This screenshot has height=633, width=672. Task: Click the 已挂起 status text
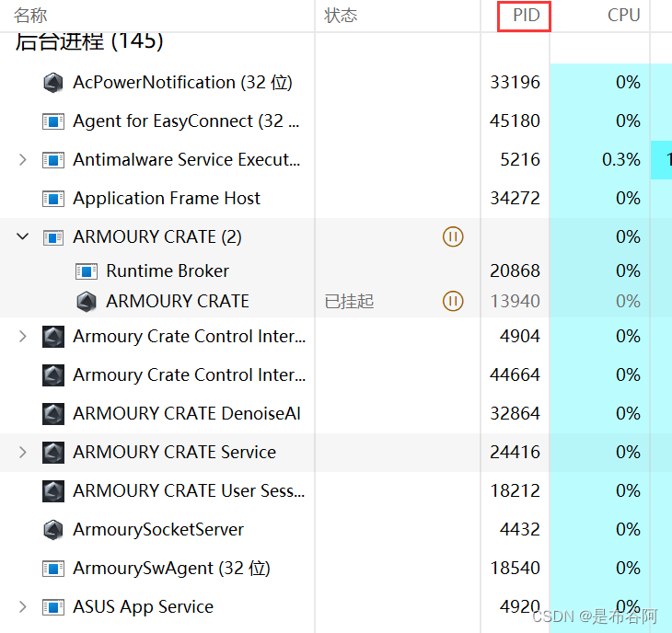(x=349, y=302)
